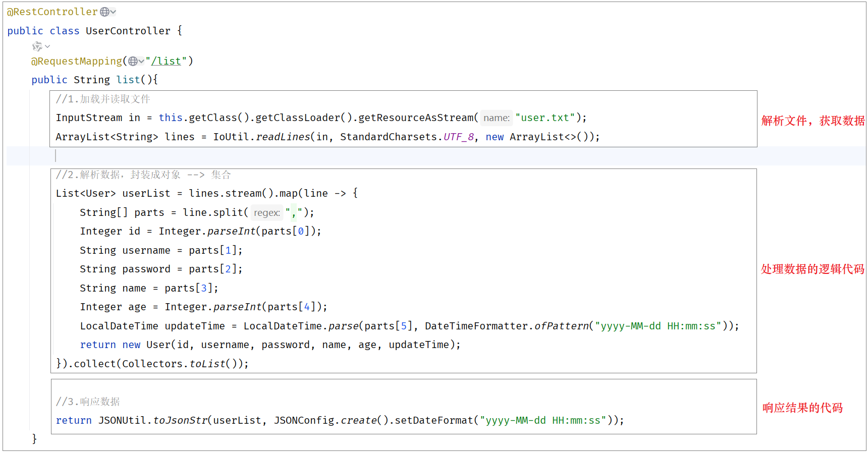
Task: Open the chevron dropdown next to @RestController globe
Action: tap(114, 12)
